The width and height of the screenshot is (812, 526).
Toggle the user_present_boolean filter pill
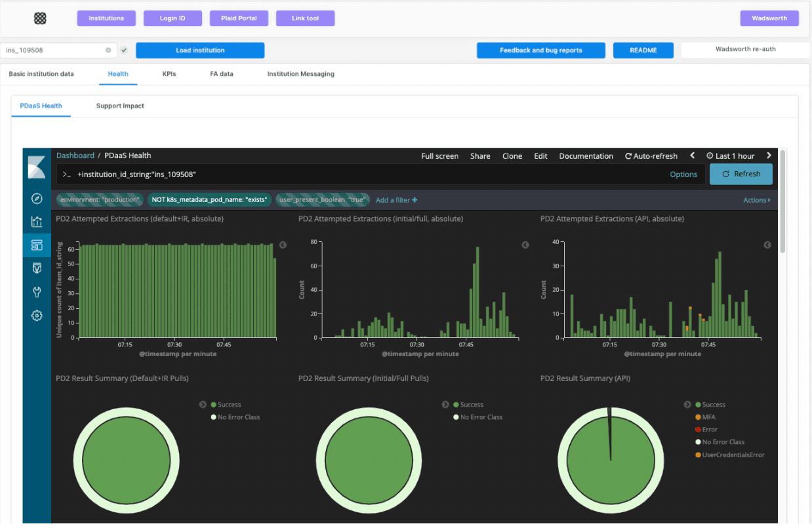click(x=322, y=200)
